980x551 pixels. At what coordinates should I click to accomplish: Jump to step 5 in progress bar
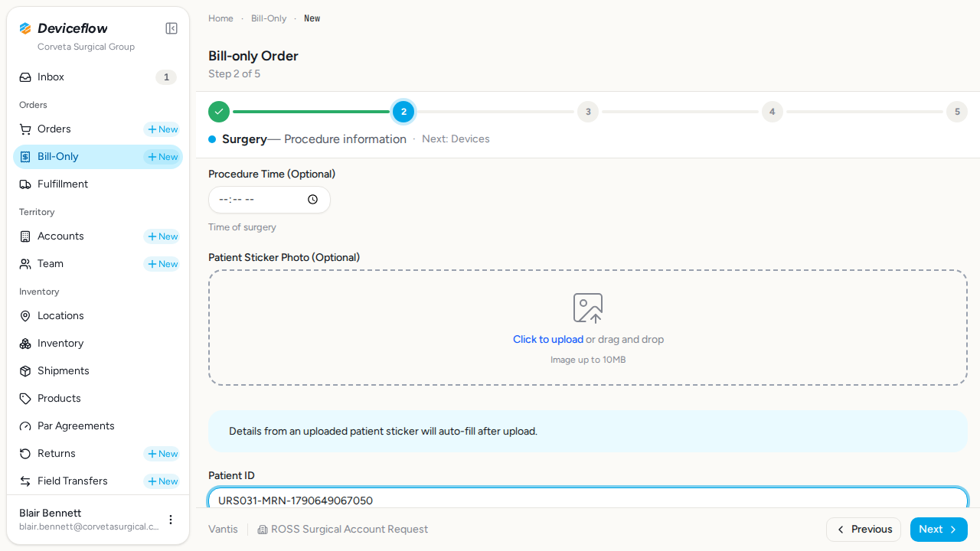tap(956, 112)
